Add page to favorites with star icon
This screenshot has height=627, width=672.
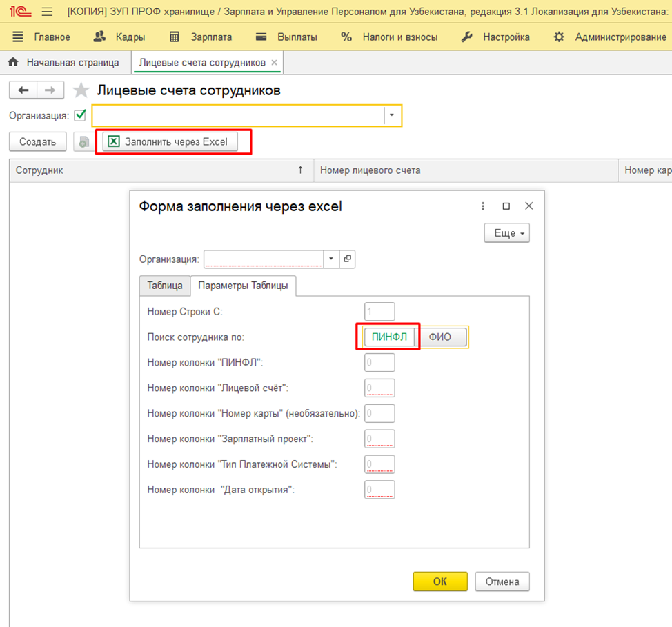click(x=81, y=90)
